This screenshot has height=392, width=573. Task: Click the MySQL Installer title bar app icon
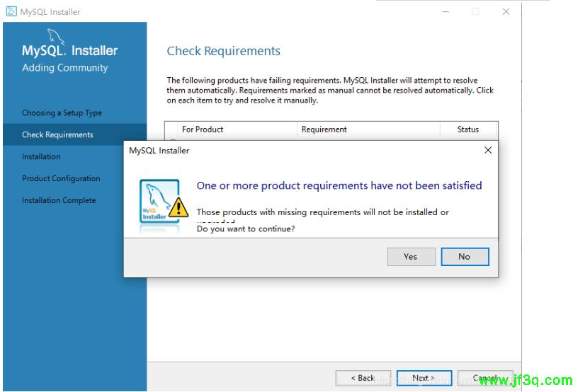[x=11, y=11]
